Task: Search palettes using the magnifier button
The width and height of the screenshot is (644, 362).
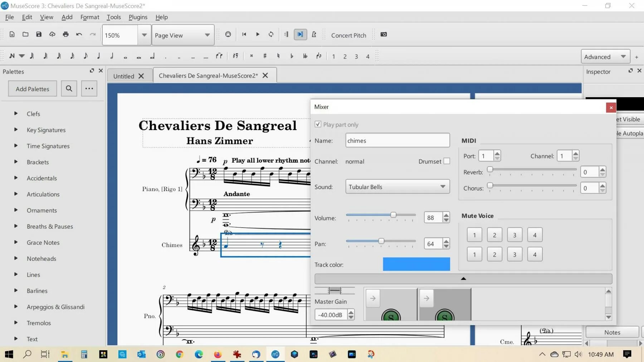Action: coord(69,89)
